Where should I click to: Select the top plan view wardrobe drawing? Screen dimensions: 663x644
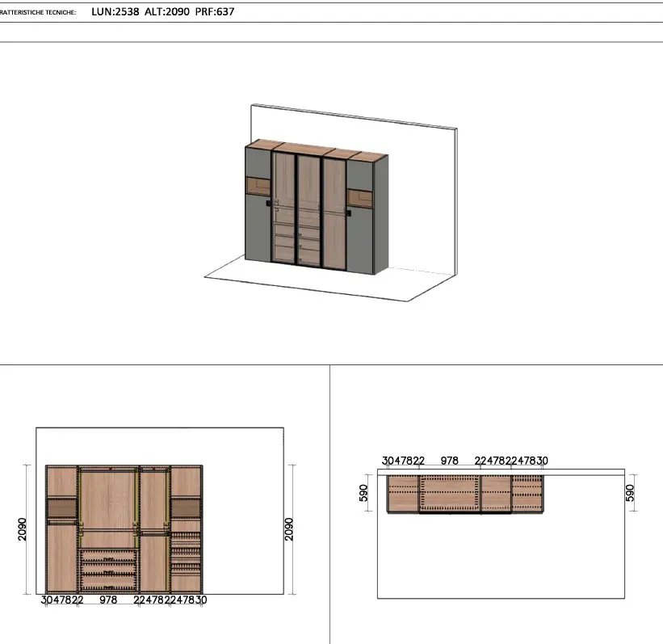[x=466, y=494]
